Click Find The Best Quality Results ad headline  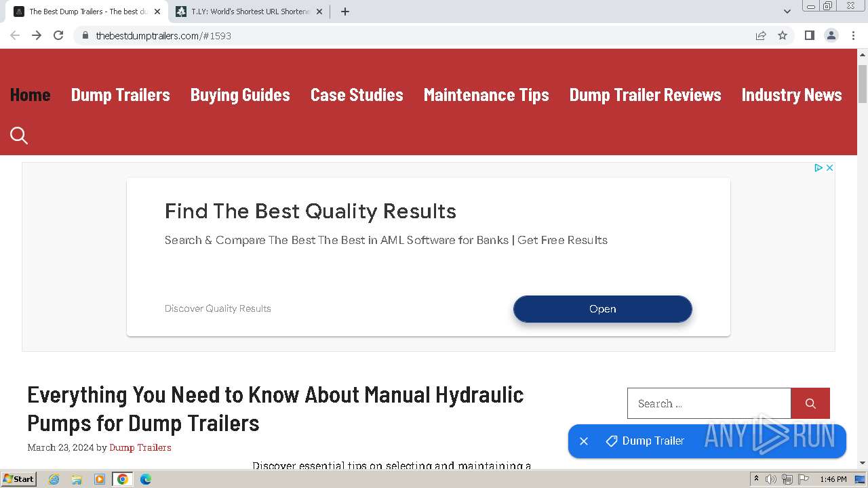(311, 211)
